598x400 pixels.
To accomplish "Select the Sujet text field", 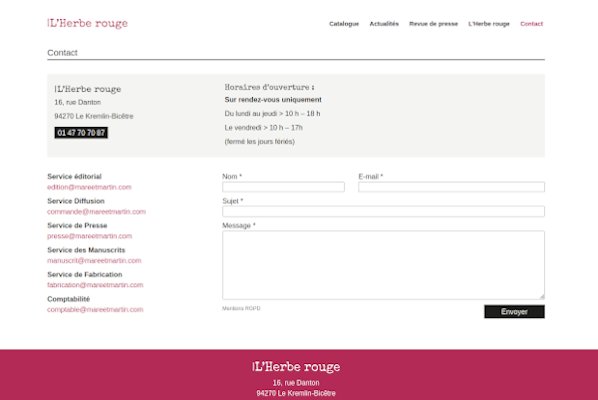I will [x=383, y=211].
